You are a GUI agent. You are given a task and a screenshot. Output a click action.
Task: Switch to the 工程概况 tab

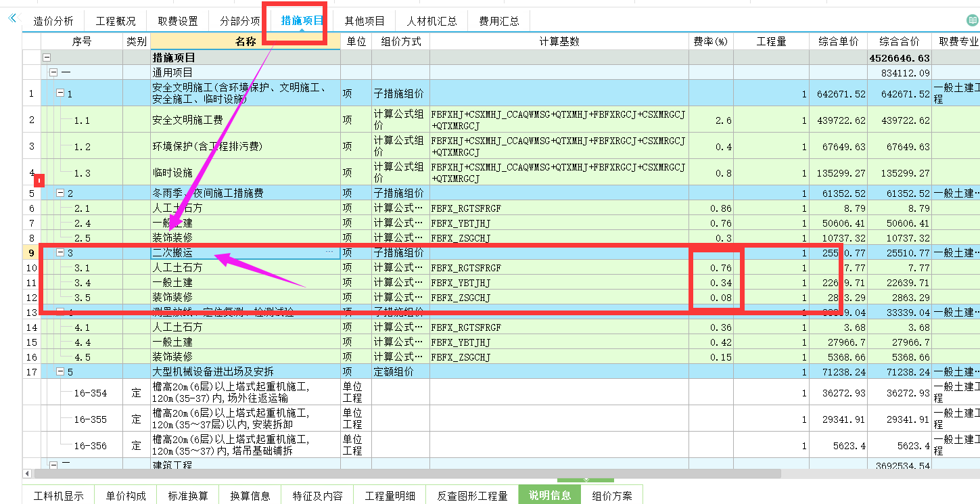point(116,21)
